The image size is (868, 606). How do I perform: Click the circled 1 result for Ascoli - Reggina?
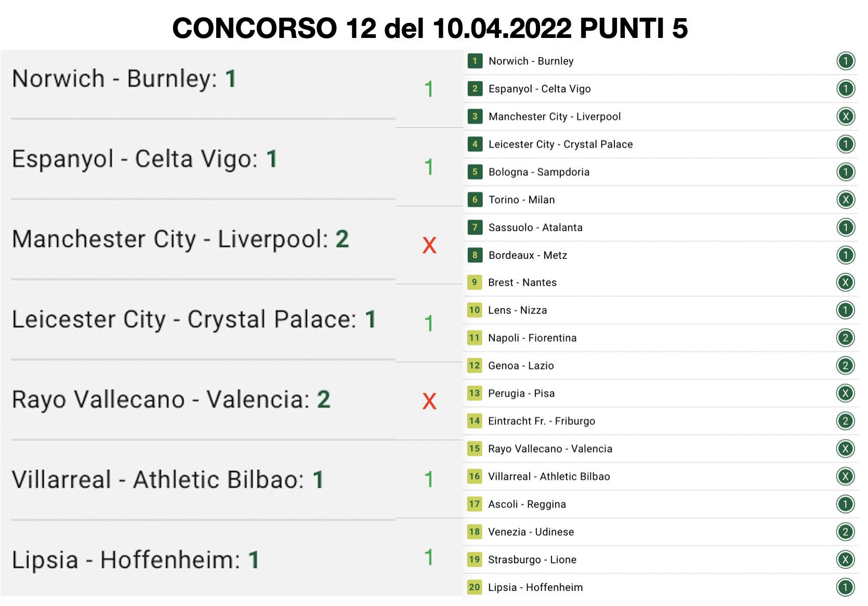tap(845, 504)
